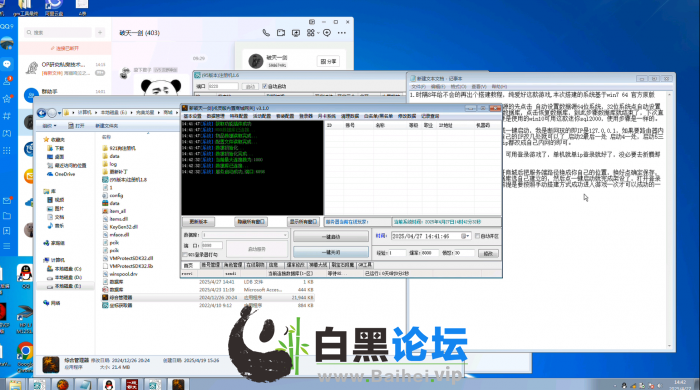Start a voice call in QQ chat
Screen dimensions: 700x390
point(266,33)
